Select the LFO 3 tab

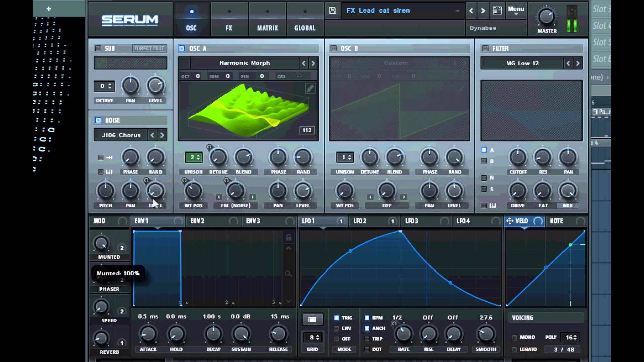pos(427,221)
